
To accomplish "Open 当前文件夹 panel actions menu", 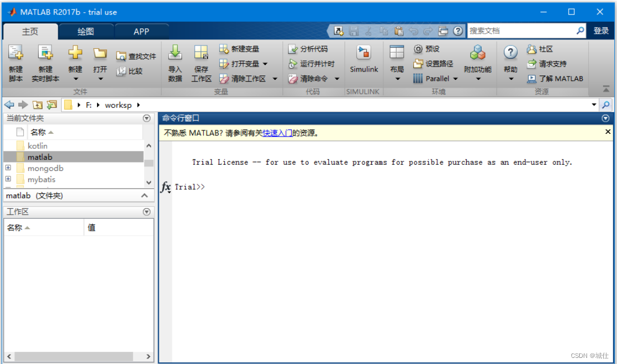I will [x=147, y=118].
